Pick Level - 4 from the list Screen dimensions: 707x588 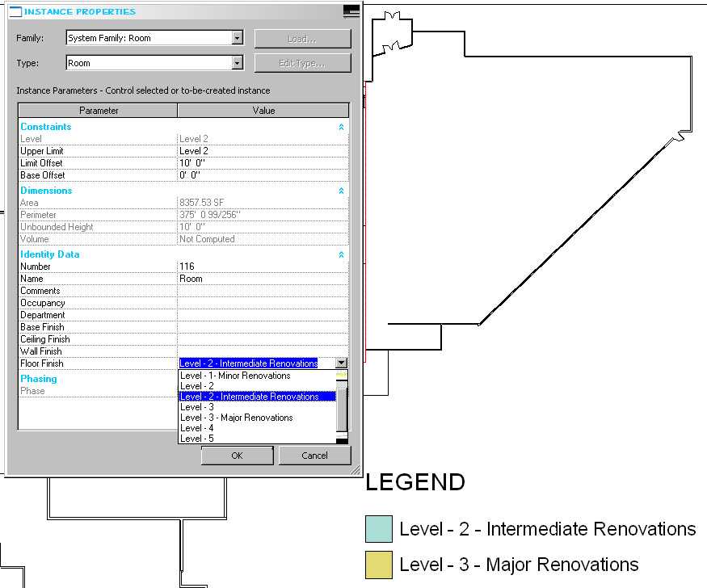(x=197, y=428)
